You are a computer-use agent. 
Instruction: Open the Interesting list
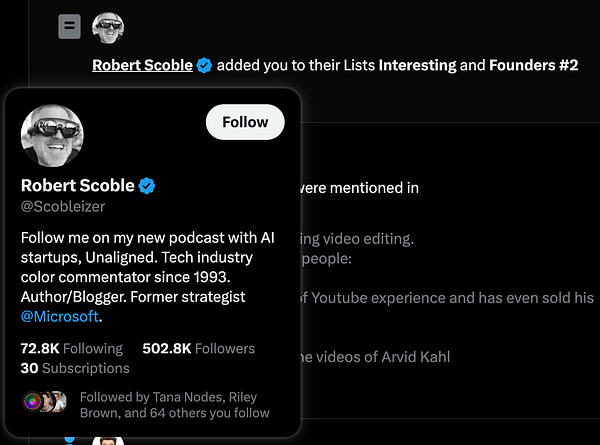417,65
